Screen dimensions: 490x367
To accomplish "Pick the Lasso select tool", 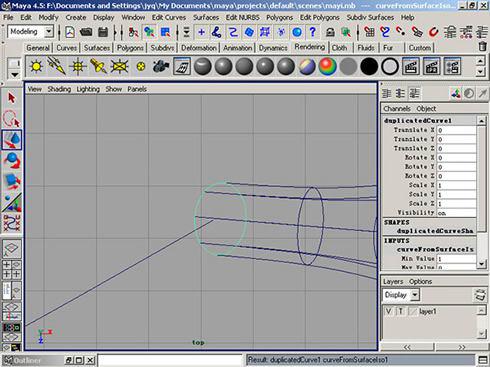I will click(12, 119).
